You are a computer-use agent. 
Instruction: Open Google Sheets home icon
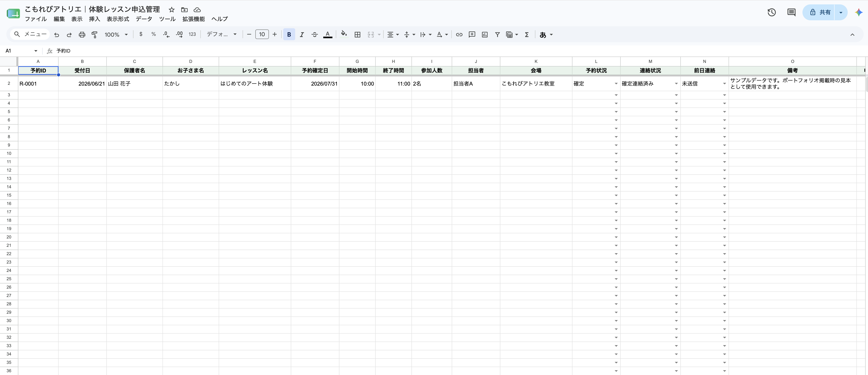[x=13, y=14]
